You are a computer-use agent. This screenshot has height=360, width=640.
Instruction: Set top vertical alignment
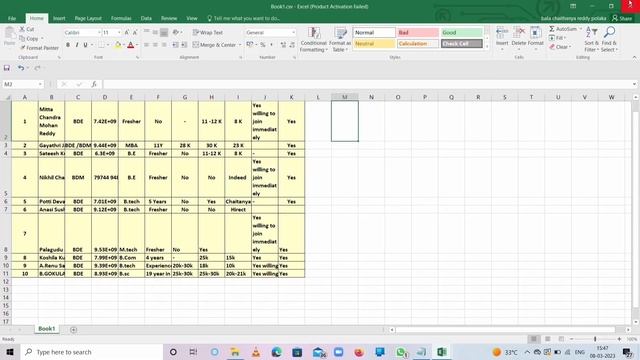tap(147, 32)
